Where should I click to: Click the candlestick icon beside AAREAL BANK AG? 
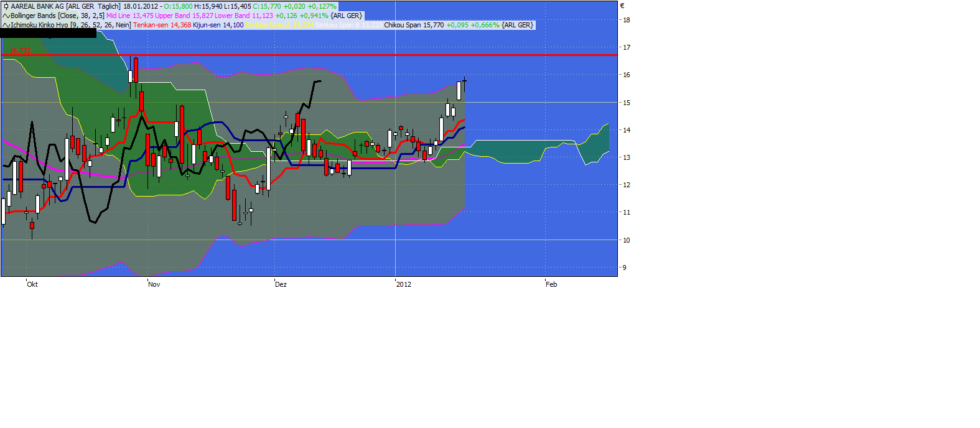(6, 6)
